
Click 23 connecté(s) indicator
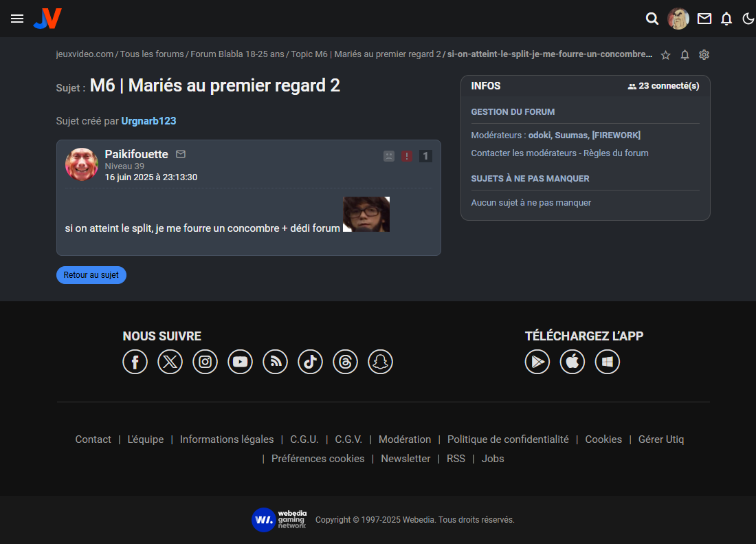pyautogui.click(x=663, y=86)
